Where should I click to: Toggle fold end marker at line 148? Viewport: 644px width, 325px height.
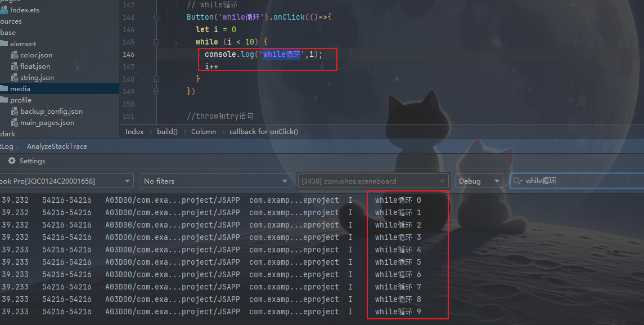point(156,79)
